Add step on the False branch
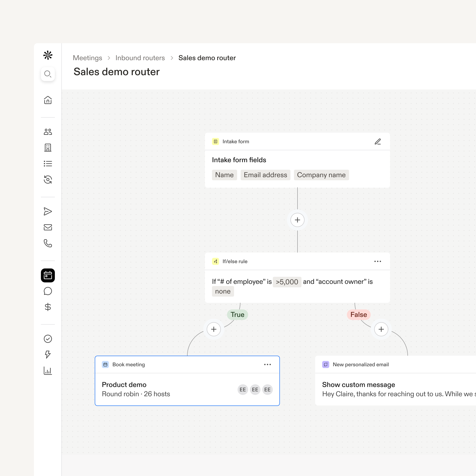The height and width of the screenshot is (476, 476). 381,329
